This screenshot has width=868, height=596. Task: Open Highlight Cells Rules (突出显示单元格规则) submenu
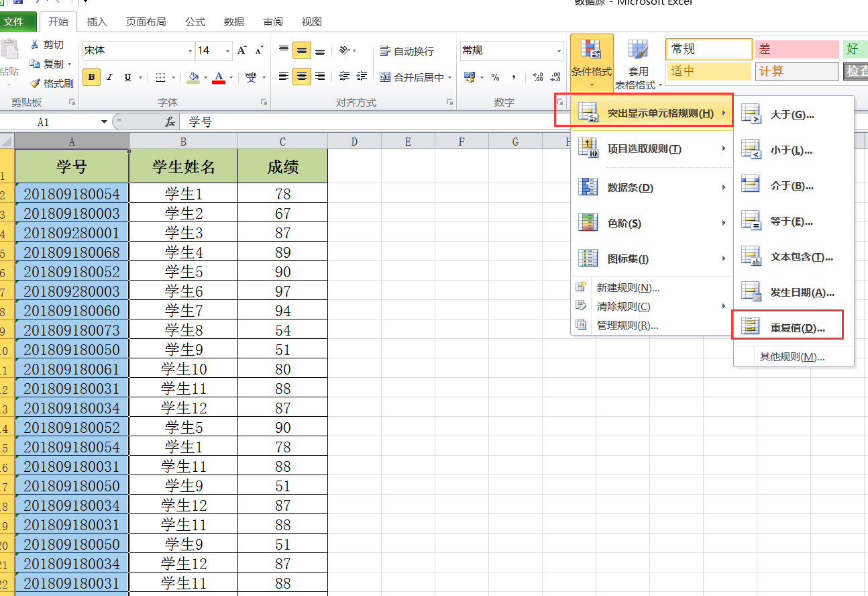(651, 113)
